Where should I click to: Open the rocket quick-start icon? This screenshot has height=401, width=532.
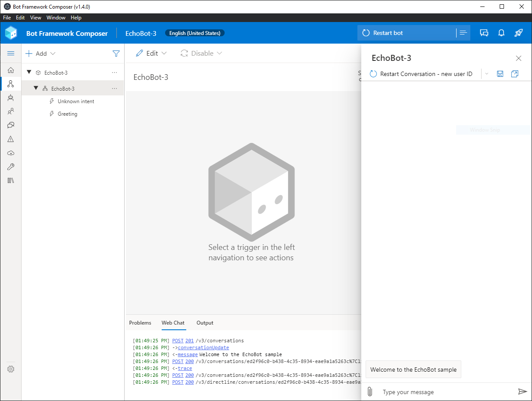(x=519, y=33)
